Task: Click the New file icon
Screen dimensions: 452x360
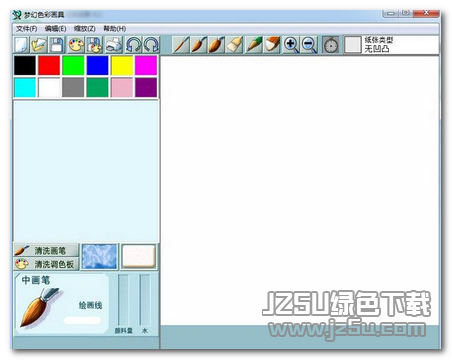Action: click(x=22, y=45)
